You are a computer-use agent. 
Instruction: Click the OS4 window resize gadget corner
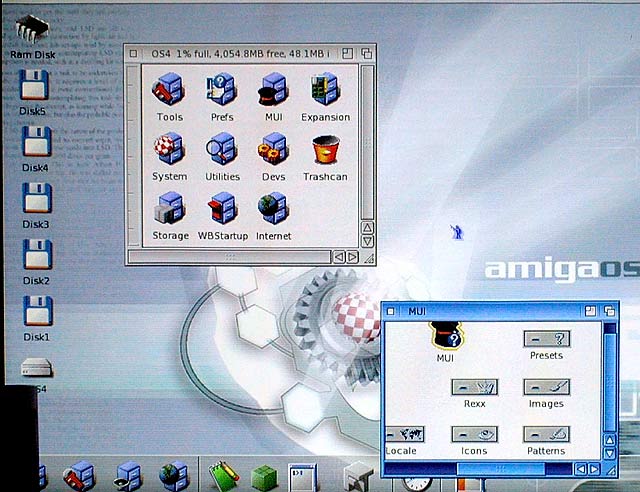coord(369,258)
